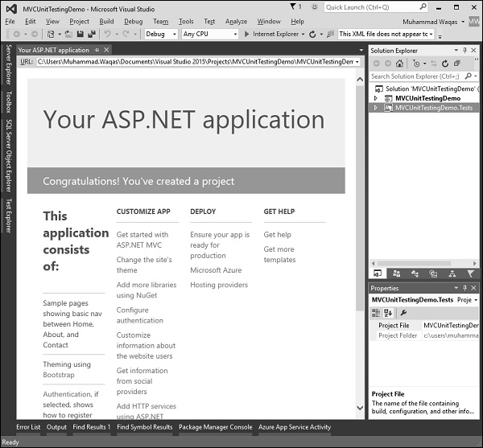Click the Class View tab icon below Solution Explorer

tap(415, 273)
